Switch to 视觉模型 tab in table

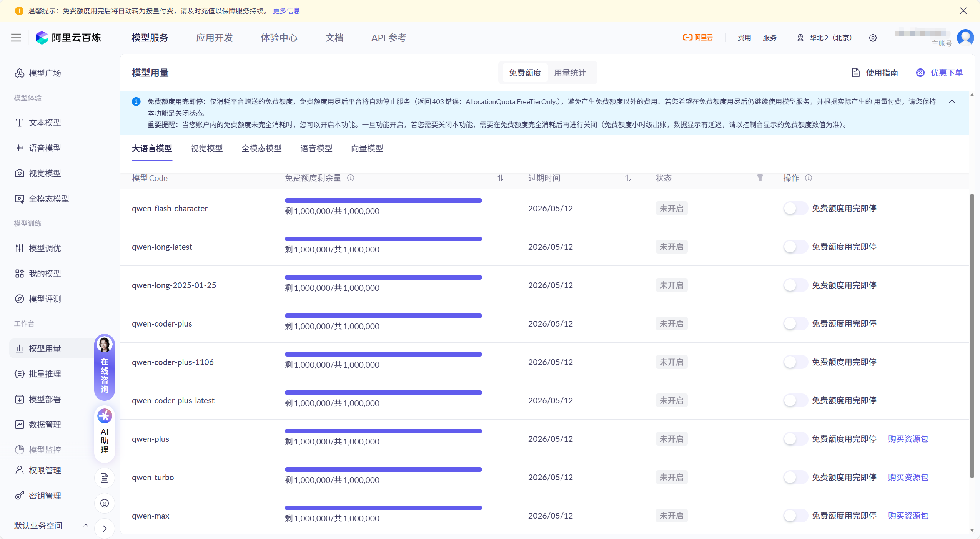pos(207,148)
